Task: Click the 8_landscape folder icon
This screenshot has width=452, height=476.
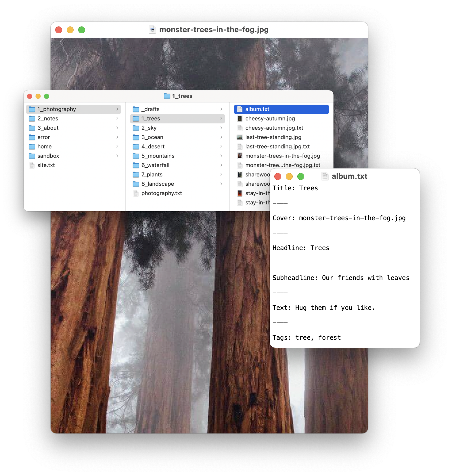Action: click(x=136, y=184)
